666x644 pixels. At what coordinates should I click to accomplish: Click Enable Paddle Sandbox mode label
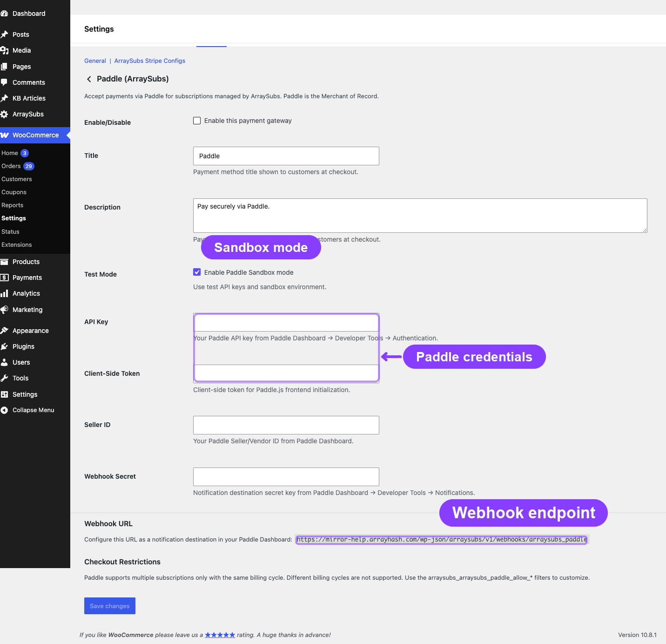click(249, 272)
